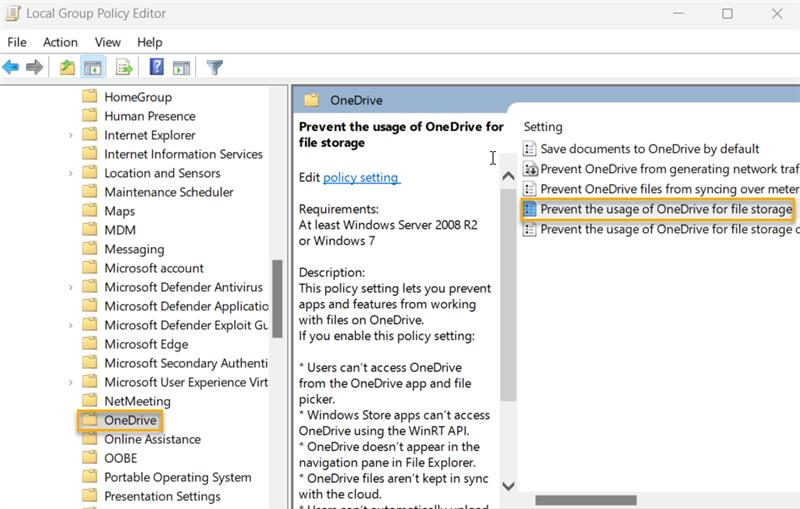
Task: Open the Action menu
Action: [x=60, y=42]
